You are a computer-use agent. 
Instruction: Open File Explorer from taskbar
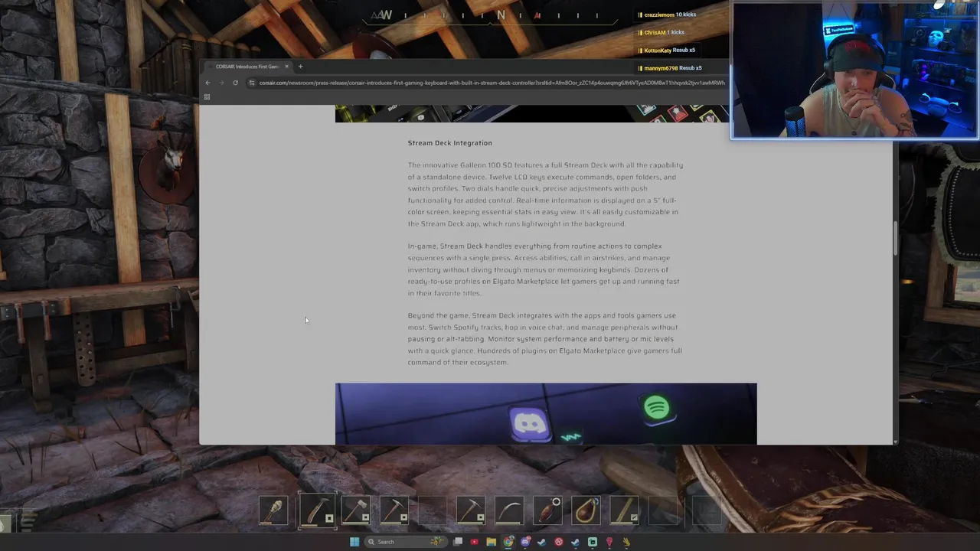pos(492,542)
